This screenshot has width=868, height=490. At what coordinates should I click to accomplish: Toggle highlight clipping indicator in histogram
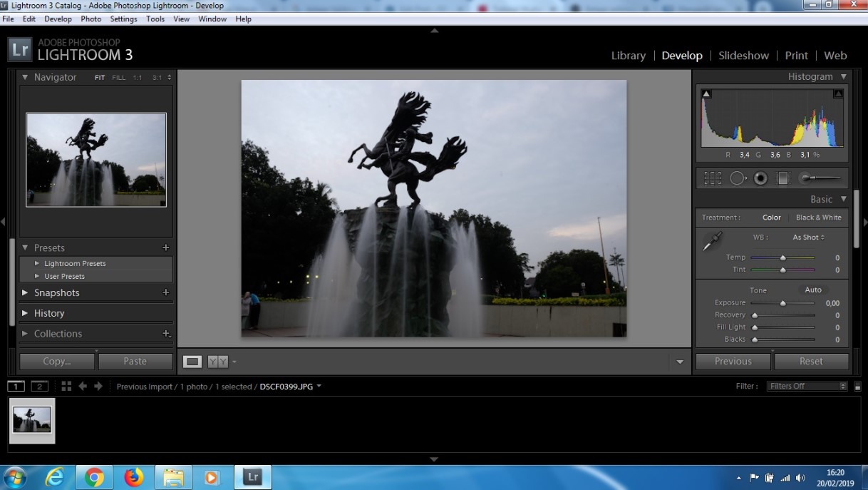point(838,93)
